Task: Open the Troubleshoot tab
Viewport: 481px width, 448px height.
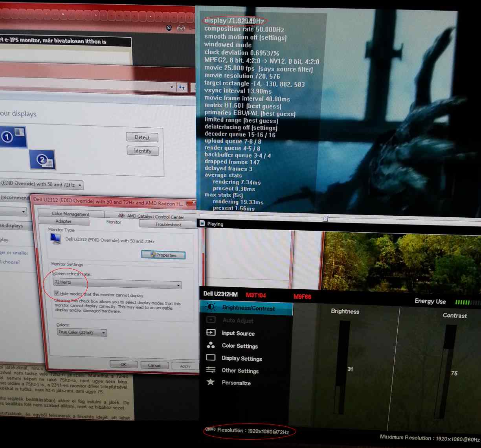Action: pos(168,224)
